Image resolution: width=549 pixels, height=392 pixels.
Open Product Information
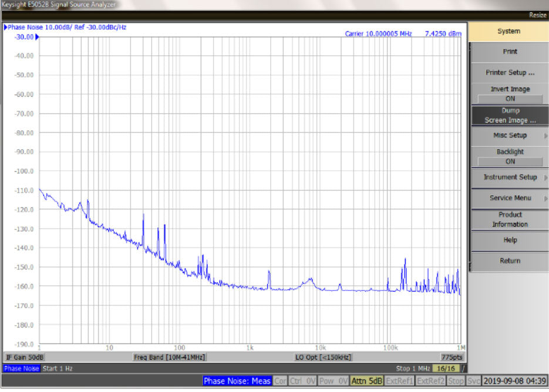(x=510, y=219)
